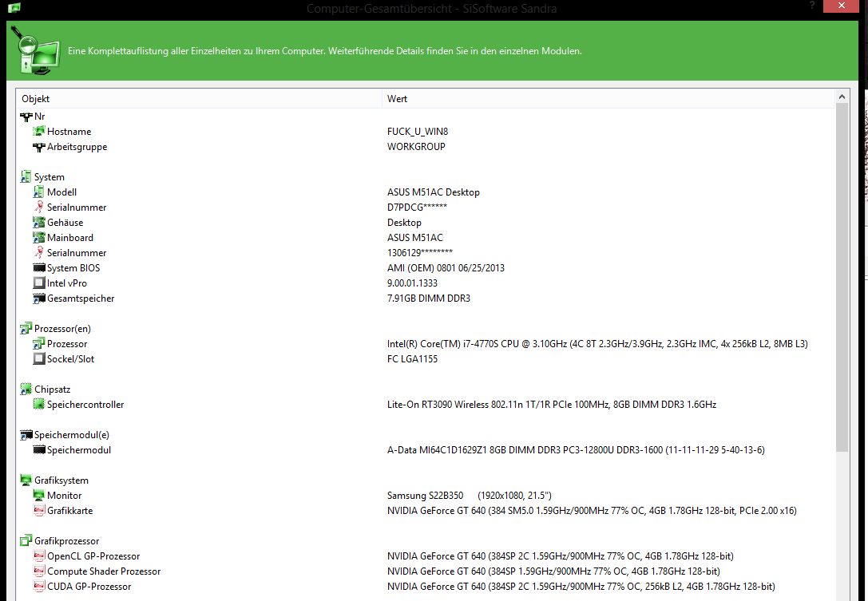Click the Hostname network icon

(x=38, y=132)
